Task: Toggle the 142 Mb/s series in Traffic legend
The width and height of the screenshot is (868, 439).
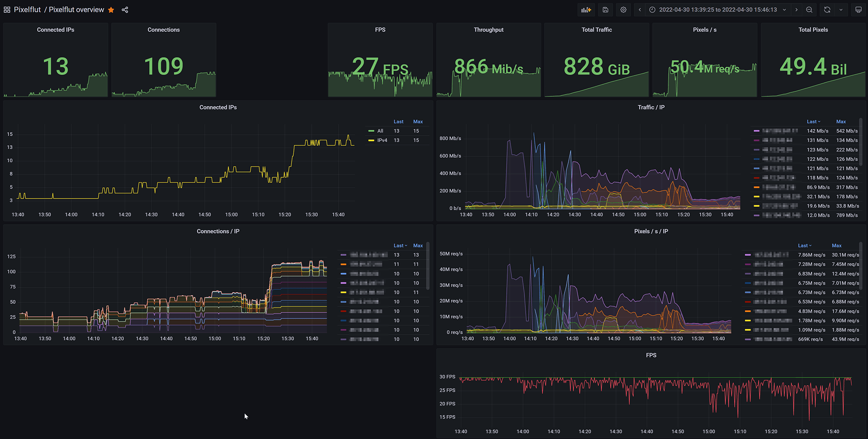Action: pyautogui.click(x=780, y=131)
